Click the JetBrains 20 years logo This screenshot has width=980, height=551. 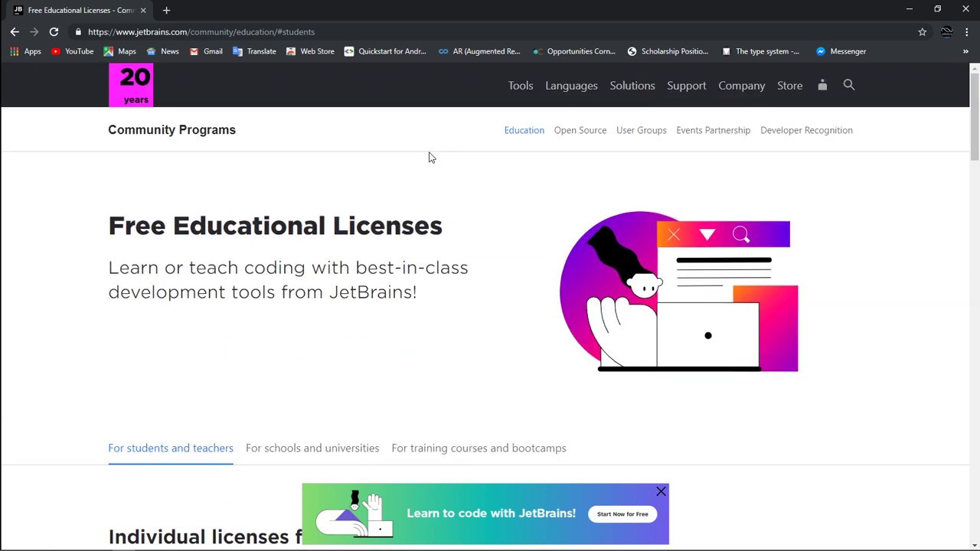click(131, 85)
